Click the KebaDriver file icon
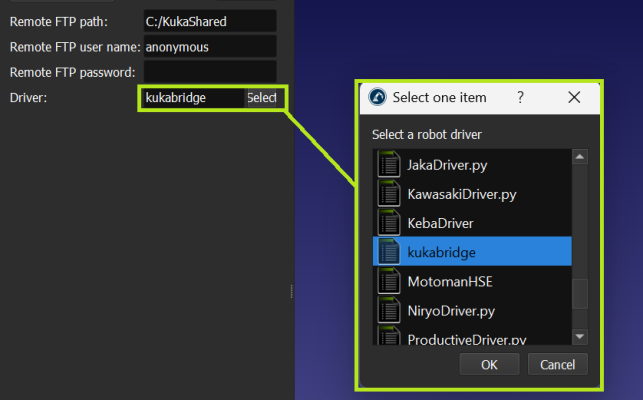This screenshot has width=643, height=400. [x=388, y=223]
